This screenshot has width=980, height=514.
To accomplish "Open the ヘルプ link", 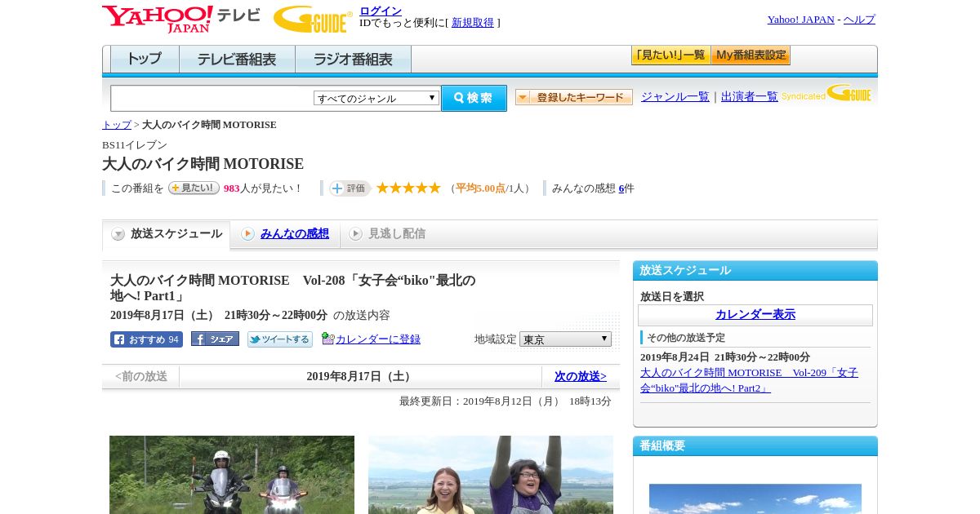I will [x=859, y=20].
